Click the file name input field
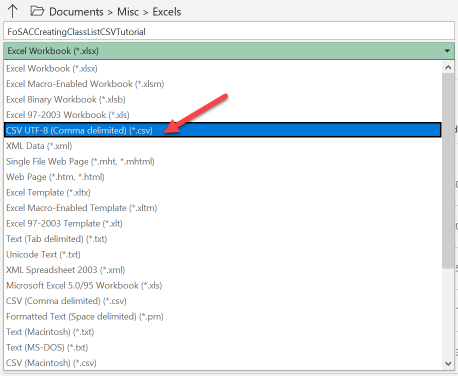The width and height of the screenshot is (458, 376). (x=229, y=32)
